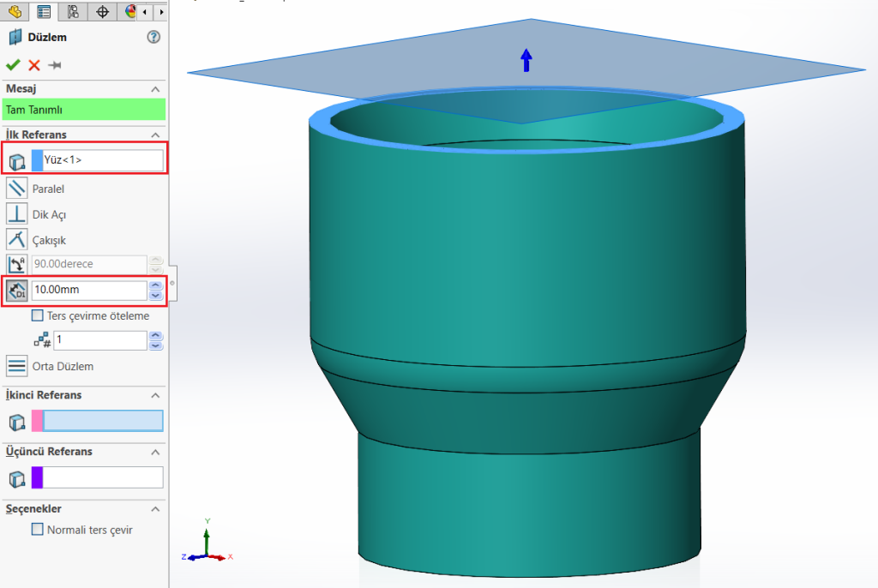Click the Yüz<1> first reference field

tap(102, 160)
